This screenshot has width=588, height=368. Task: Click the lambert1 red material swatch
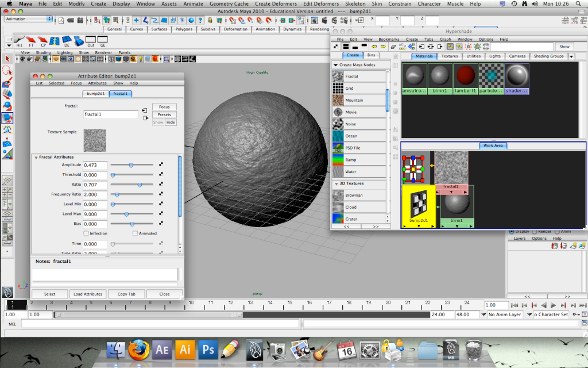(465, 75)
